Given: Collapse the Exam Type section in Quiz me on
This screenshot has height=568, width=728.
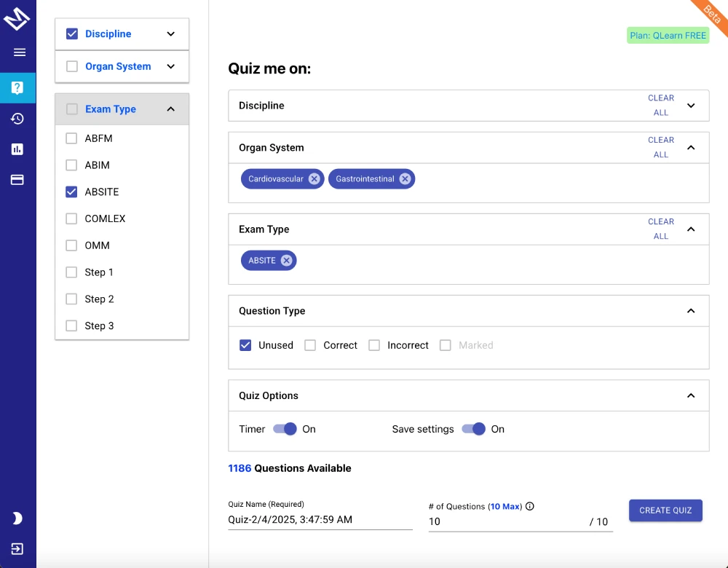Looking at the screenshot, I should [x=691, y=229].
